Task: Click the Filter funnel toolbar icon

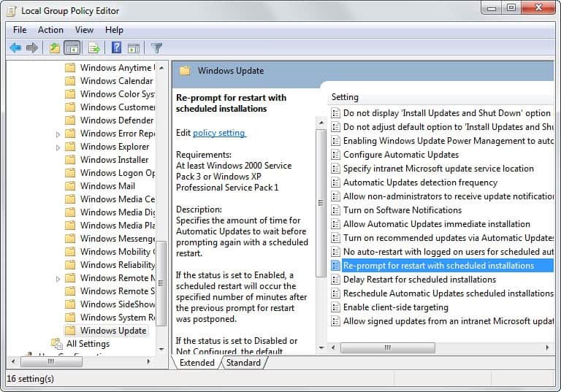Action: 157,47
